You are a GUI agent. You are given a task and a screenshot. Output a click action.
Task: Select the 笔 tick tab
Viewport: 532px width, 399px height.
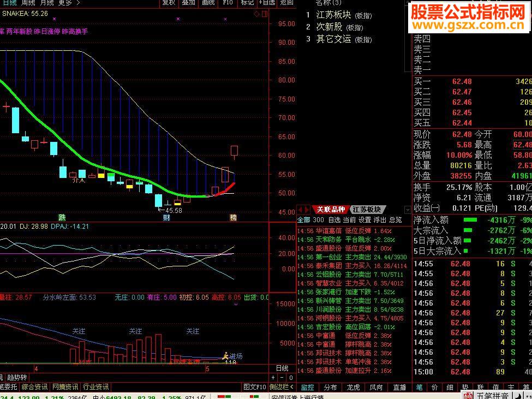click(x=420, y=387)
